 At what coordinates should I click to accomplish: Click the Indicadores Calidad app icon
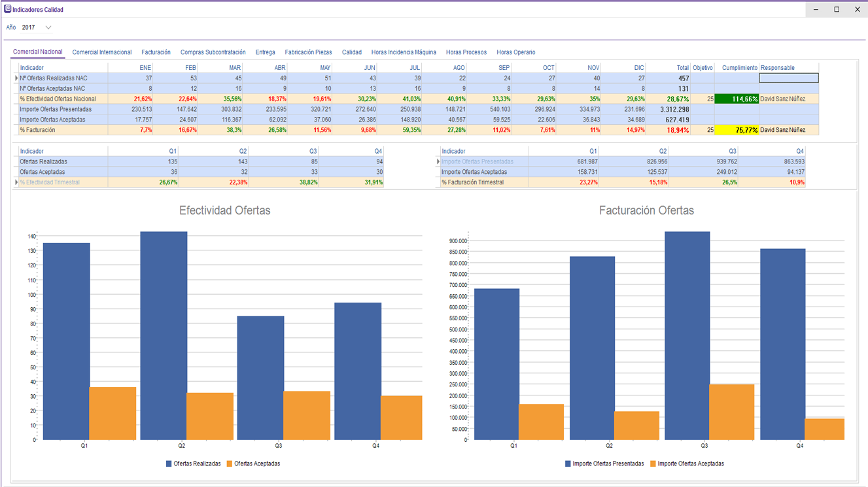[8, 9]
